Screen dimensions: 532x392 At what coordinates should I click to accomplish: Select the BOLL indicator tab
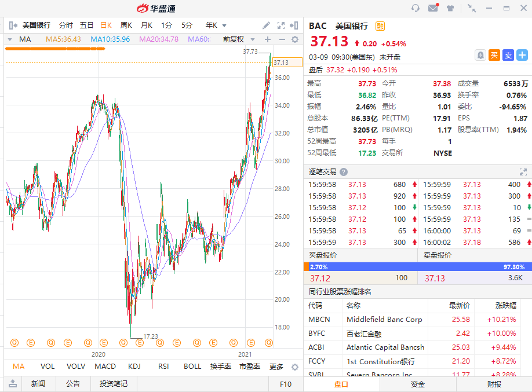pyautogui.click(x=192, y=367)
